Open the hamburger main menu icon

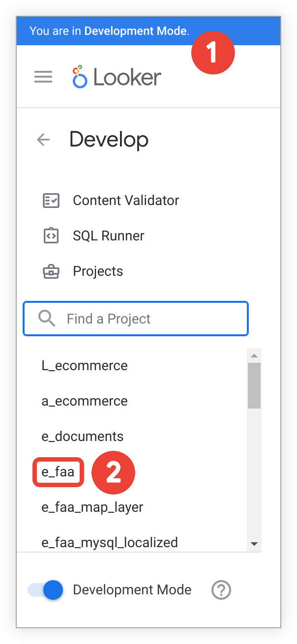pyautogui.click(x=43, y=77)
